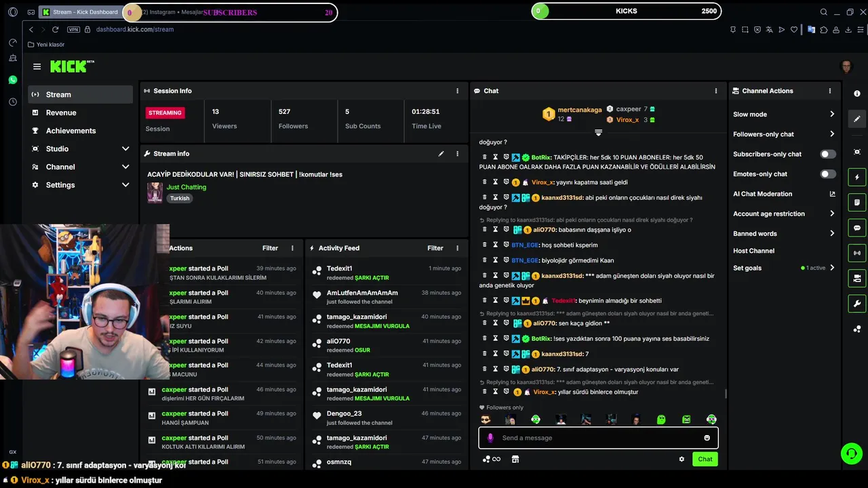
Task: Click the focus frame icon in the right toolbar
Action: point(857,152)
